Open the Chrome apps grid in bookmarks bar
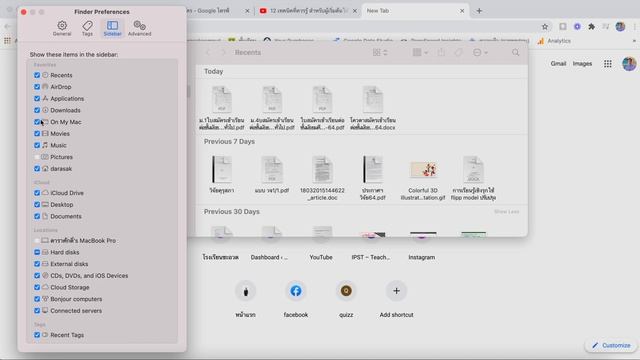The width and height of the screenshot is (640, 360). (7, 41)
